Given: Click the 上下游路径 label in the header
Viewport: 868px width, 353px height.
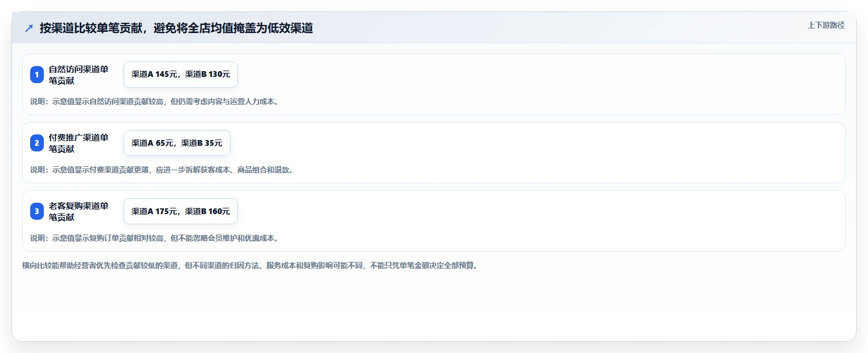Looking at the screenshot, I should coord(826,25).
